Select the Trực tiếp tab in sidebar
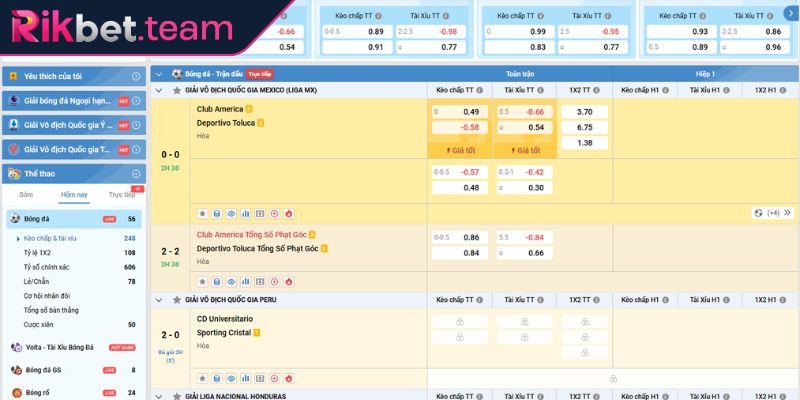Screen dimensions: 800x400 (121, 195)
